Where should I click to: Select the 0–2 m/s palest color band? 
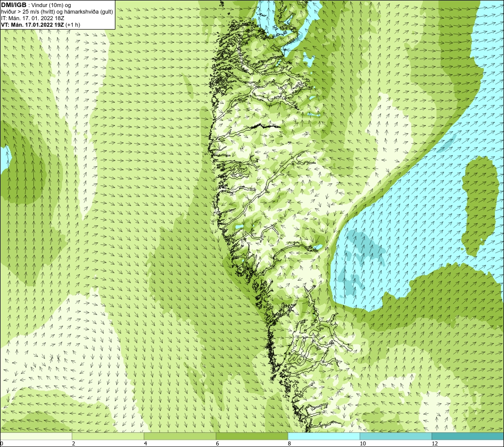pos(36,436)
